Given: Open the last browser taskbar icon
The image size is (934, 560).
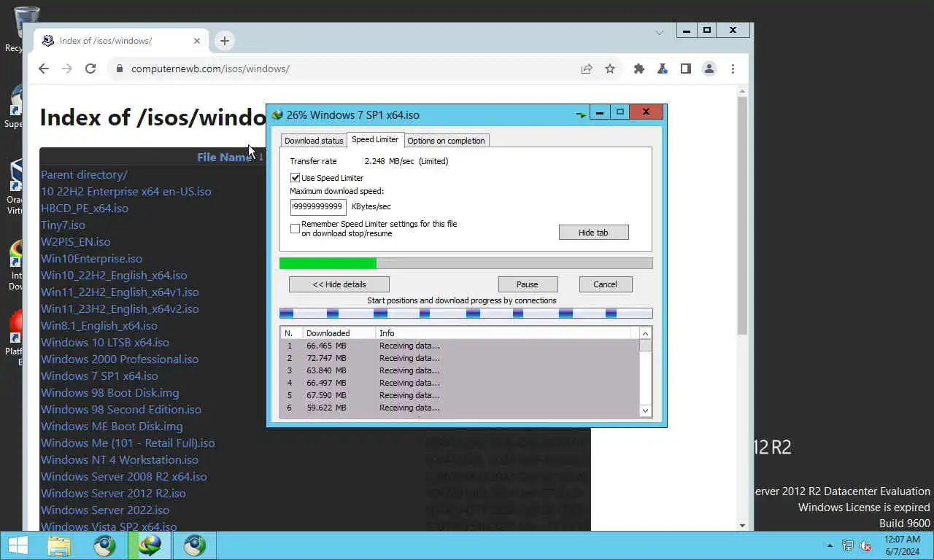Looking at the screenshot, I should pos(195,545).
